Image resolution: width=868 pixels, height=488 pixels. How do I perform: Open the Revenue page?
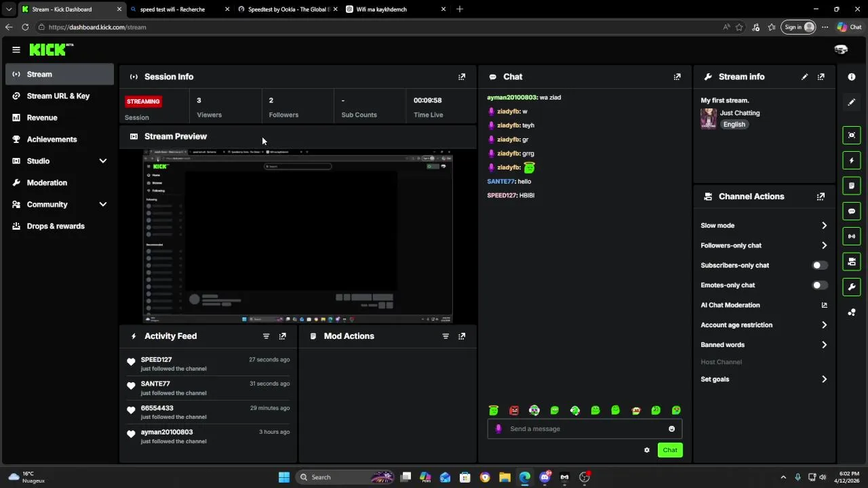click(x=60, y=117)
